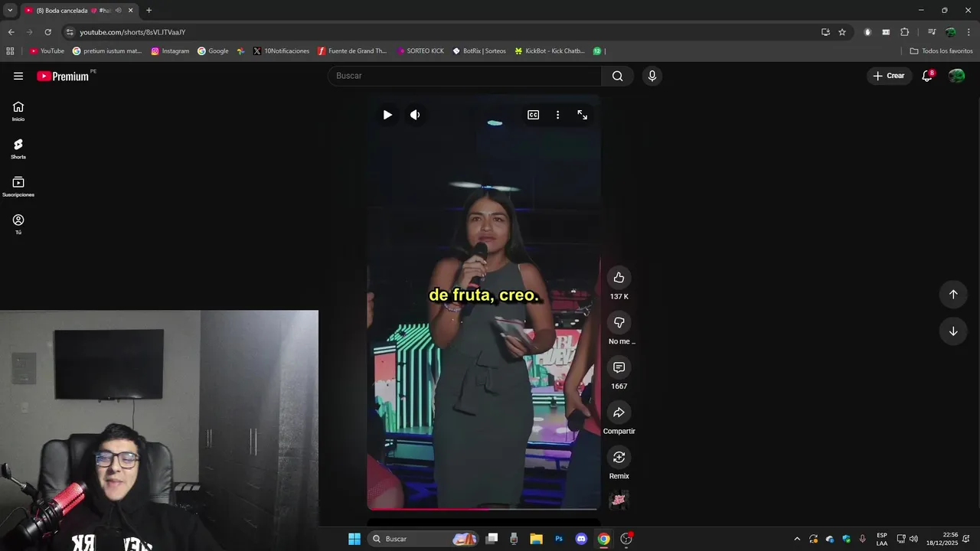Go to the previous Short (up arrow)

(x=953, y=295)
